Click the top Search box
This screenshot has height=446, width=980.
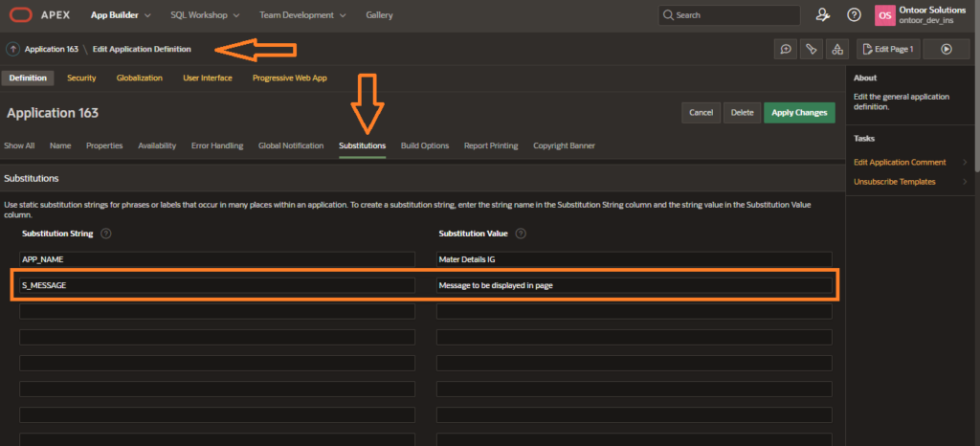tap(729, 15)
